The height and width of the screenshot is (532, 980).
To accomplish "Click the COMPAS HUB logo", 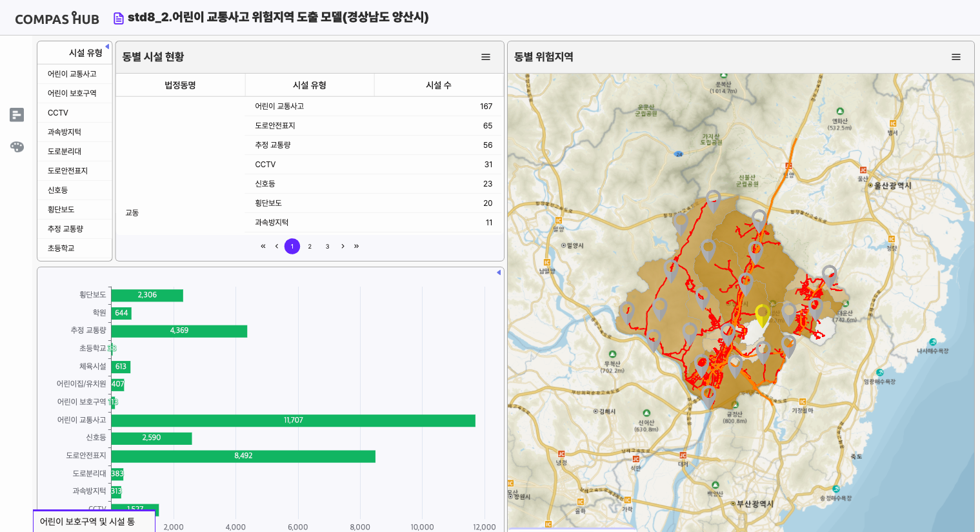I will point(57,18).
